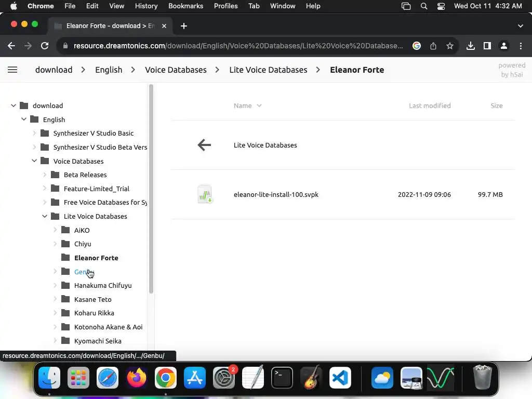Open Synthesizer V Studio from the dock

(441, 378)
